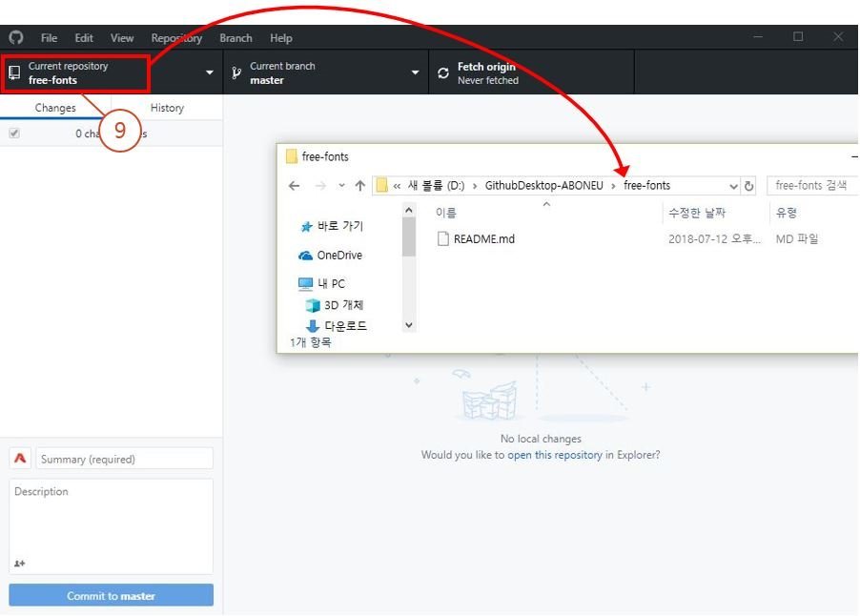Screen dimensions: 860x616
Task: Click navigation pane scroll up arrow
Action: coord(409,211)
